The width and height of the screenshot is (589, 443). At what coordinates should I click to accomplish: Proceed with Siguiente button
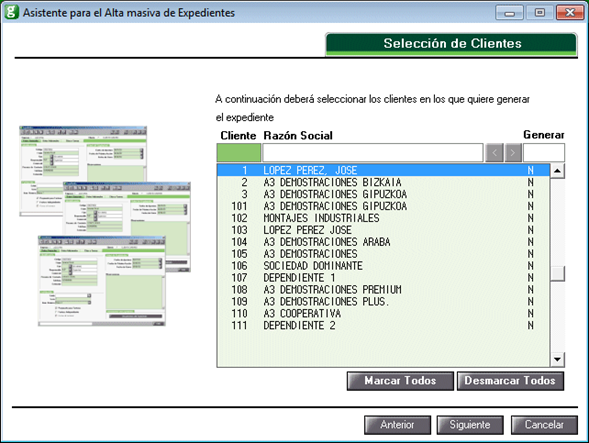pyautogui.click(x=470, y=425)
